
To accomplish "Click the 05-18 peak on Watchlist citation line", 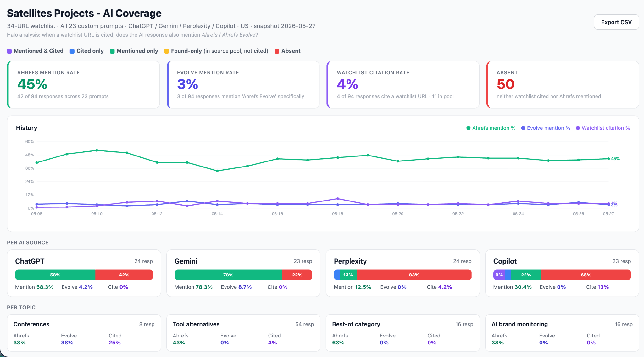I will 338,199.
